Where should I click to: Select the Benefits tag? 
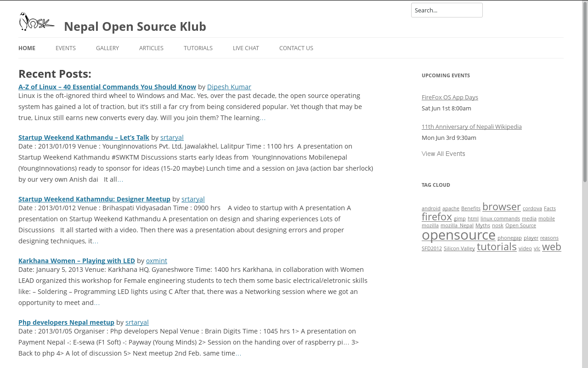click(x=471, y=208)
